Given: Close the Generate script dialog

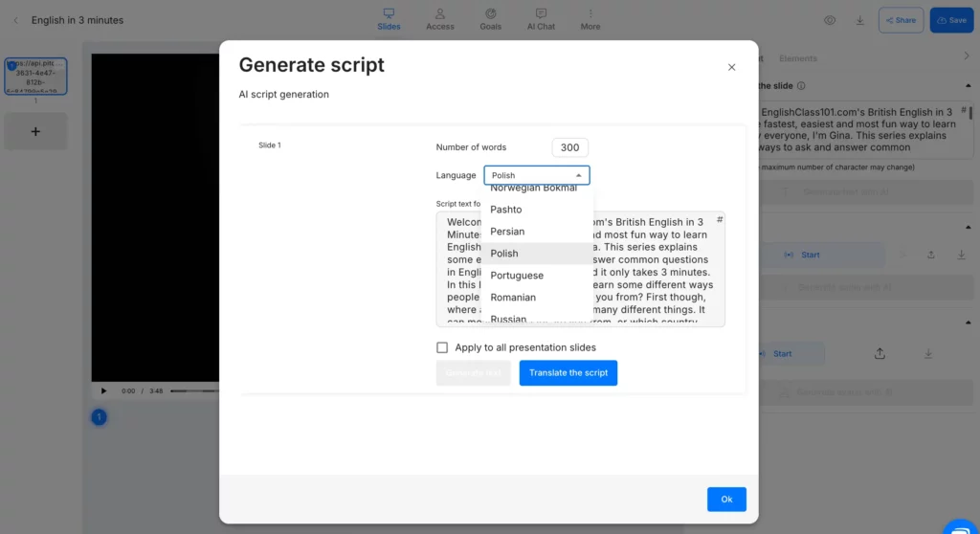Looking at the screenshot, I should coord(731,67).
